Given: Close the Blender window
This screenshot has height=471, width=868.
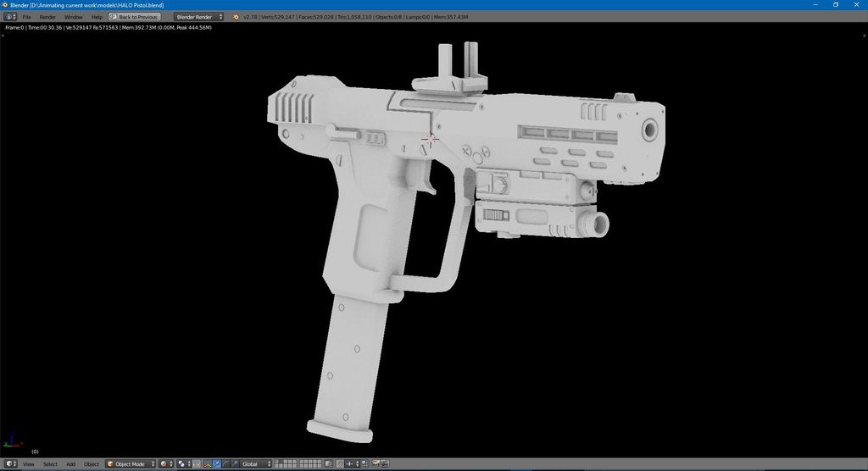Looking at the screenshot, I should tap(856, 4).
